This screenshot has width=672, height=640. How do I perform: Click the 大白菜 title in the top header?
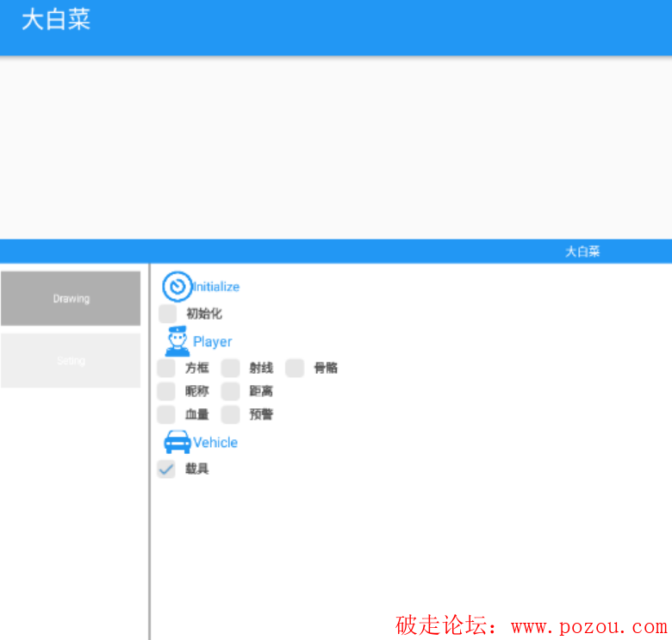click(56, 21)
